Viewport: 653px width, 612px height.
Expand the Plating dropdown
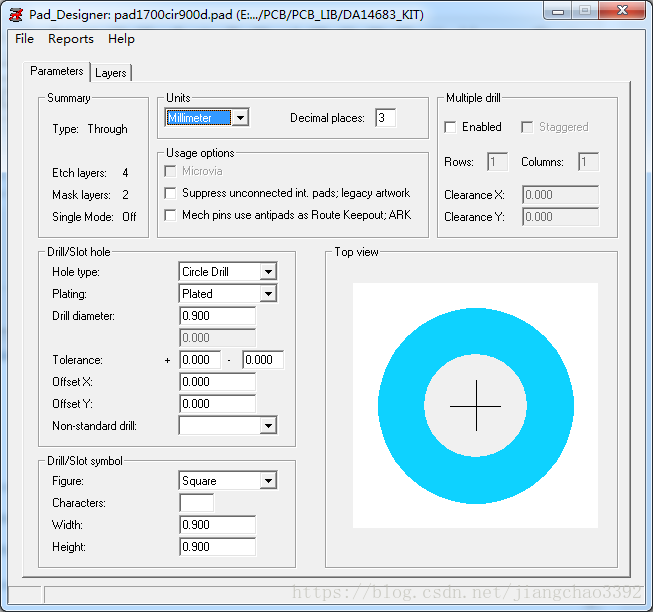(x=267, y=294)
